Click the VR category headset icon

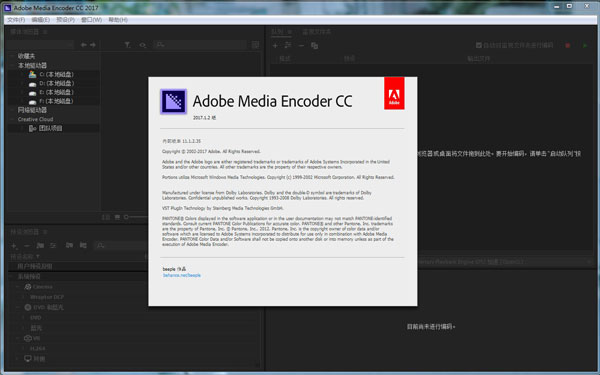(x=28, y=338)
